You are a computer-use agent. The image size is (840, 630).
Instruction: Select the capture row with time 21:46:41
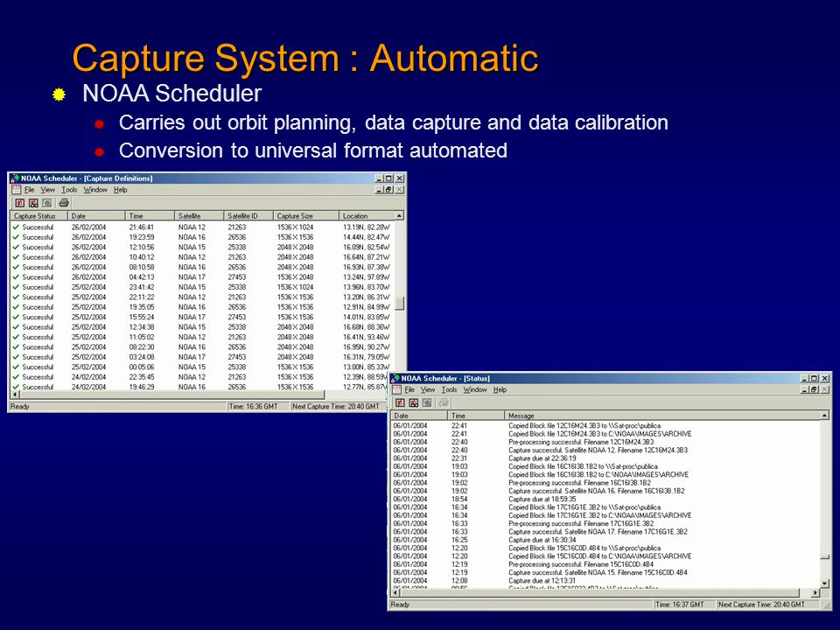click(x=202, y=227)
